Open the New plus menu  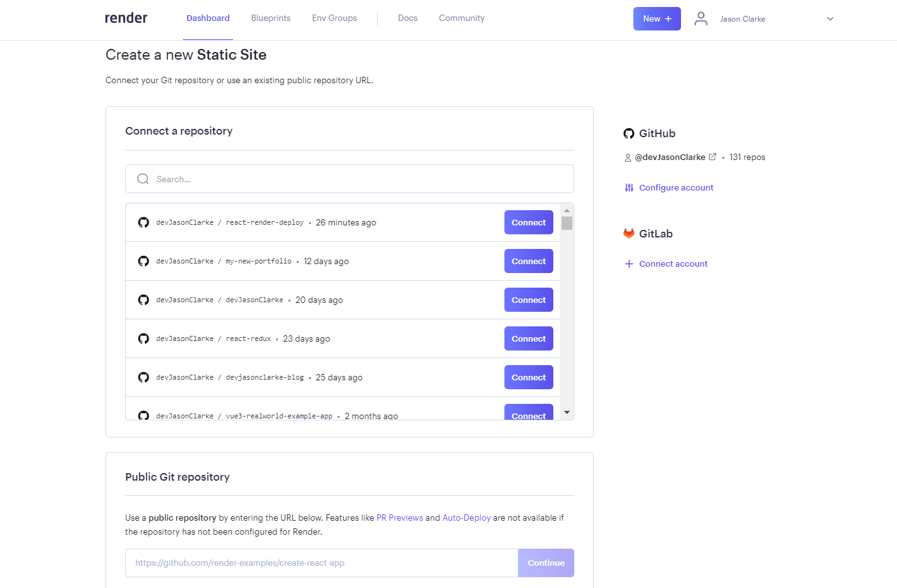[657, 19]
